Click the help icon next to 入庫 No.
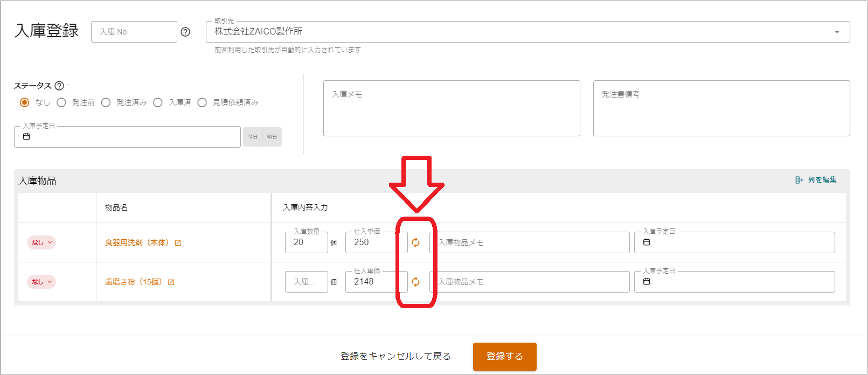The width and height of the screenshot is (868, 375). coord(185,32)
